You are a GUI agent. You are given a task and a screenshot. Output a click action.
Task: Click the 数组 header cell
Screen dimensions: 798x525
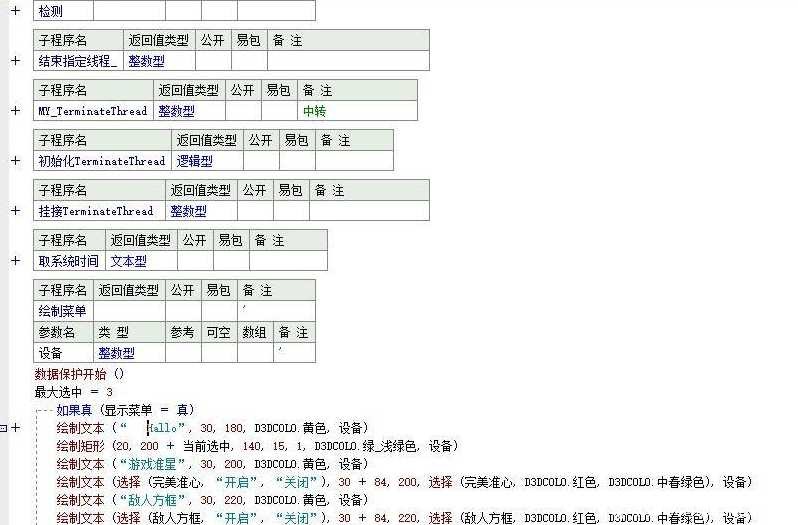255,332
